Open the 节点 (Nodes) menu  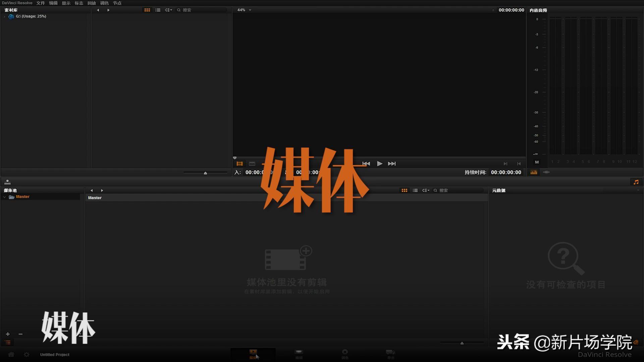[117, 3]
